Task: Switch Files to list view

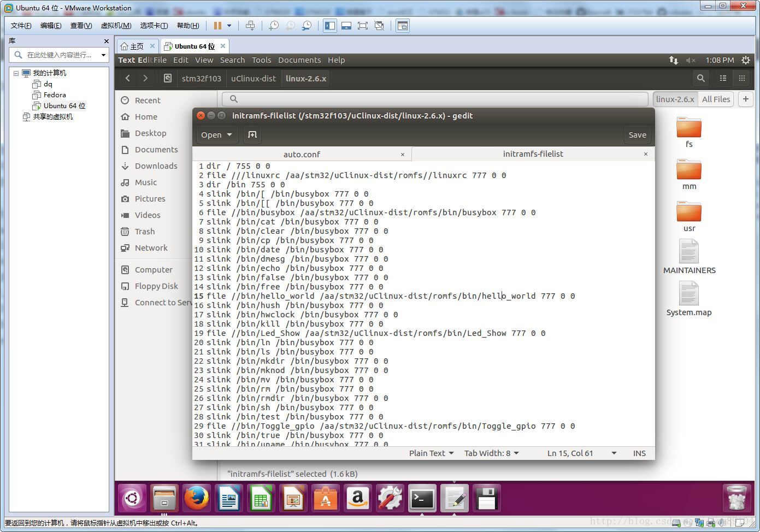Action: pos(723,78)
